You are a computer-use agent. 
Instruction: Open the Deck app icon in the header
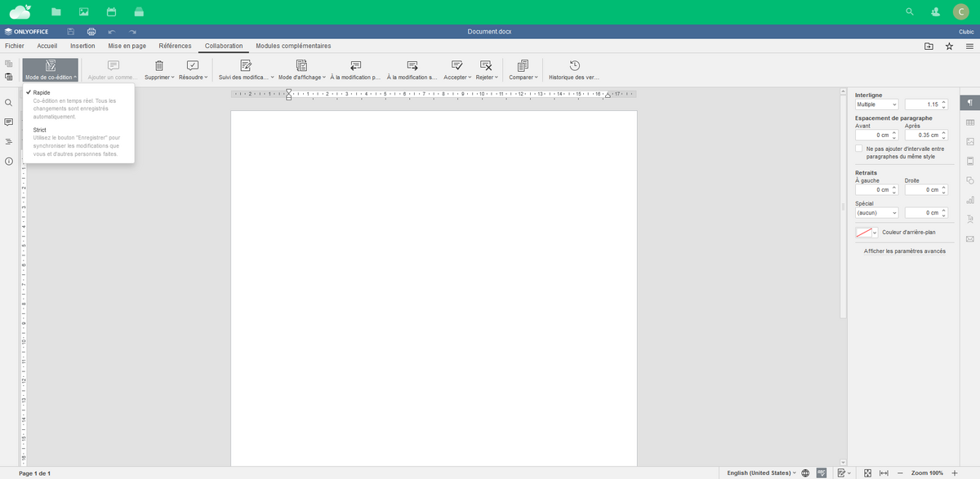click(x=139, y=12)
